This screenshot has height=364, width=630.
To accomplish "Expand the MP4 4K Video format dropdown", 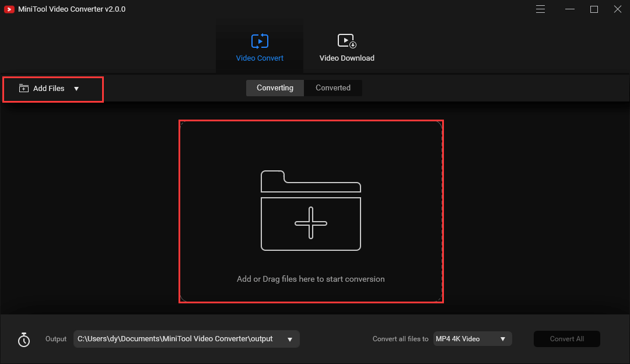I will click(473, 339).
